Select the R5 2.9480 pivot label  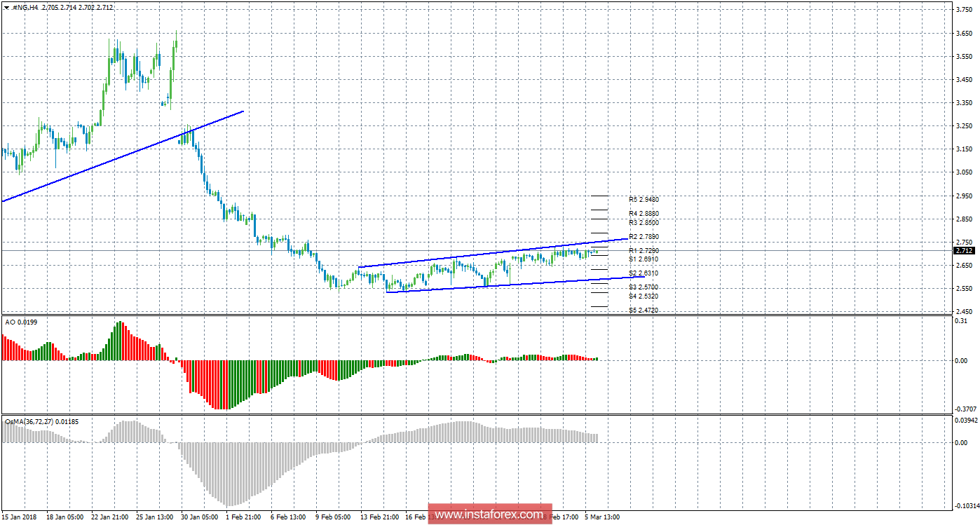pos(644,199)
